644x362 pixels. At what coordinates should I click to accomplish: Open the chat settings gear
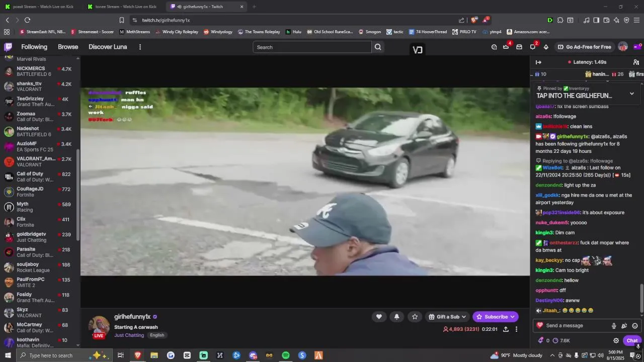(x=616, y=340)
